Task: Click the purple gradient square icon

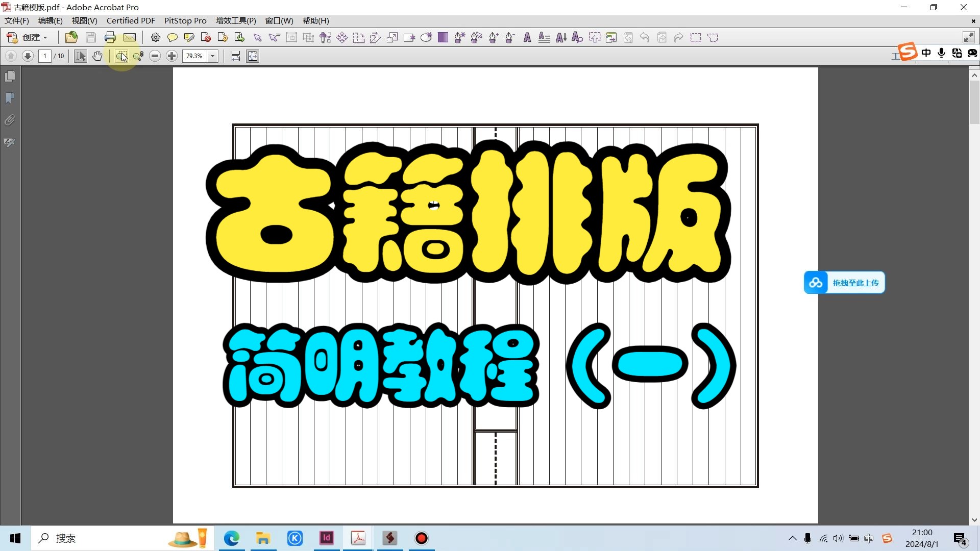Action: (x=443, y=37)
